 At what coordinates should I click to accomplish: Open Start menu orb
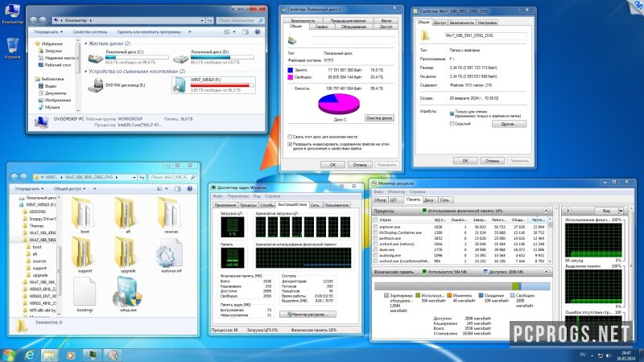(9, 355)
